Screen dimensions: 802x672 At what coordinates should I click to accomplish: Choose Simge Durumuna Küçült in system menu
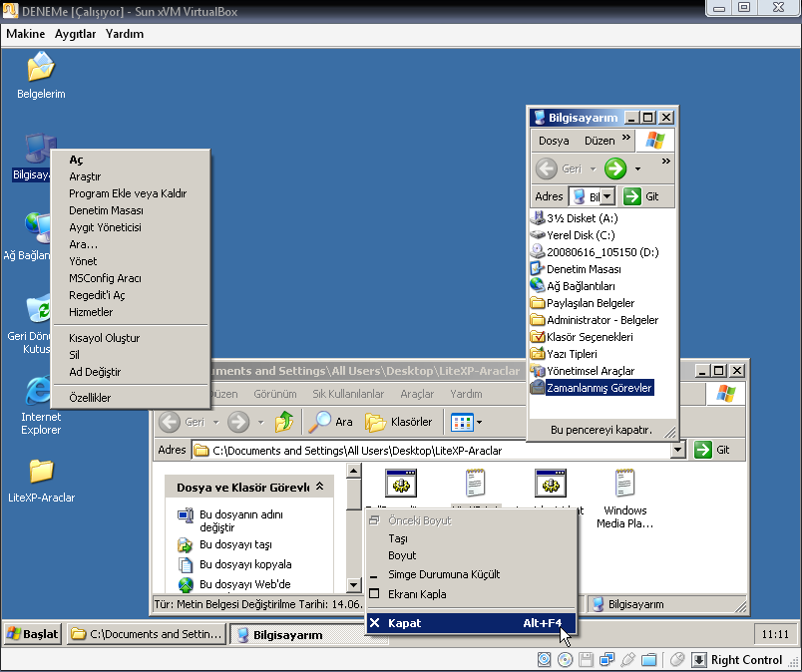click(471, 574)
